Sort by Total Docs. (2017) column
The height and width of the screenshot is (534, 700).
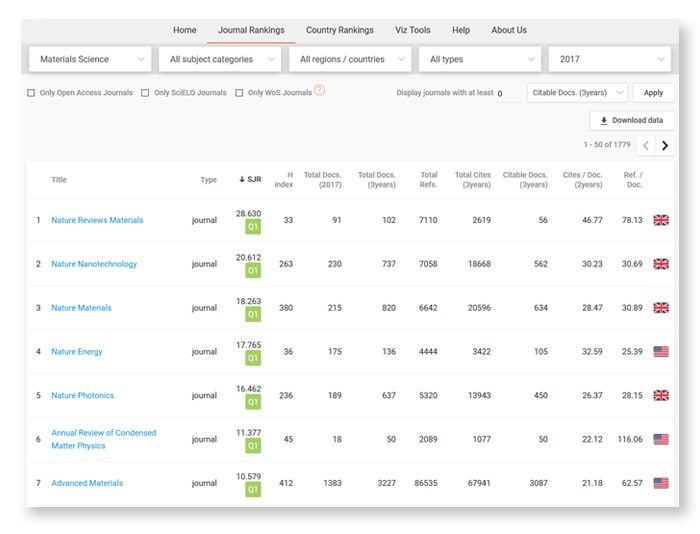[323, 179]
